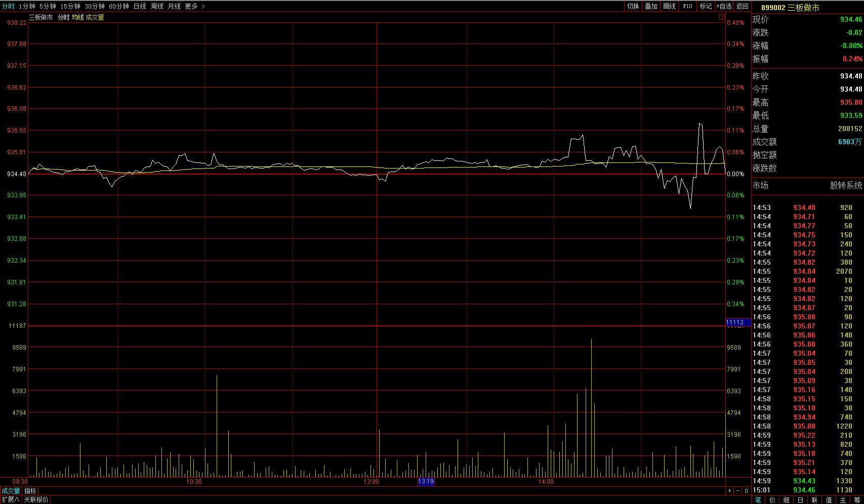Switch to the 分时 chart tab
Screen dimensions: 864x504
(x=8, y=6)
